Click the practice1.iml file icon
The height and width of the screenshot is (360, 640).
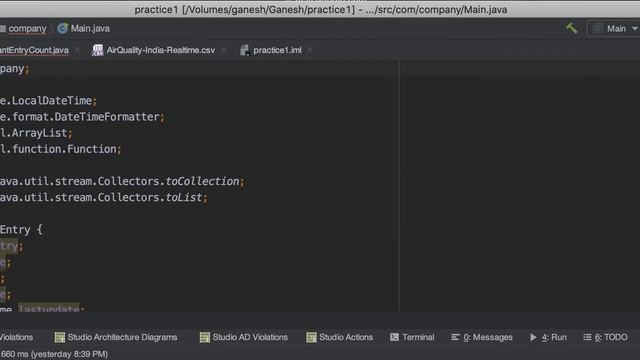click(x=244, y=50)
